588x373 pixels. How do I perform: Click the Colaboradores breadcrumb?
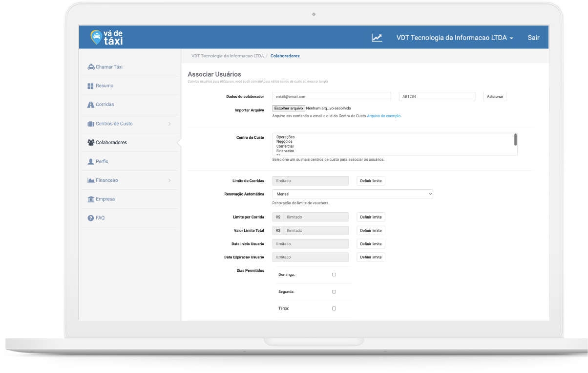coord(285,56)
